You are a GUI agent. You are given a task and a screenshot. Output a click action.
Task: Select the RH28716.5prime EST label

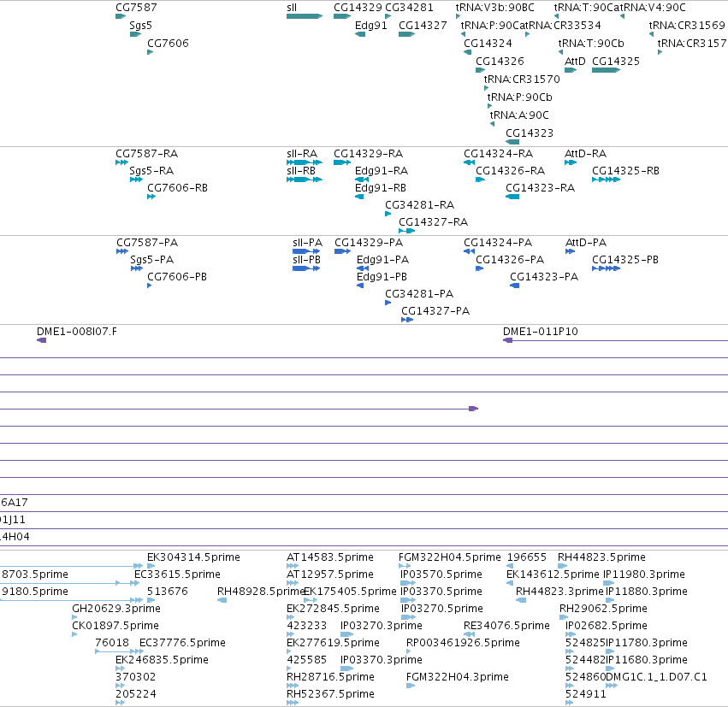pyautogui.click(x=330, y=677)
